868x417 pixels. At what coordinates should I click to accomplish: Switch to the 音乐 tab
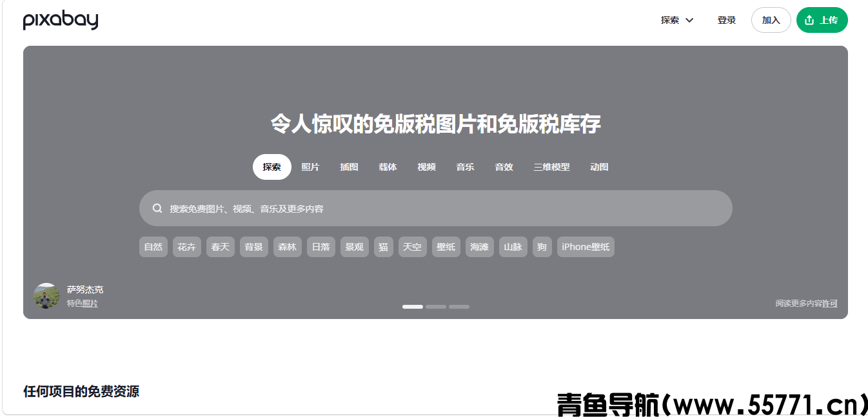coord(465,167)
